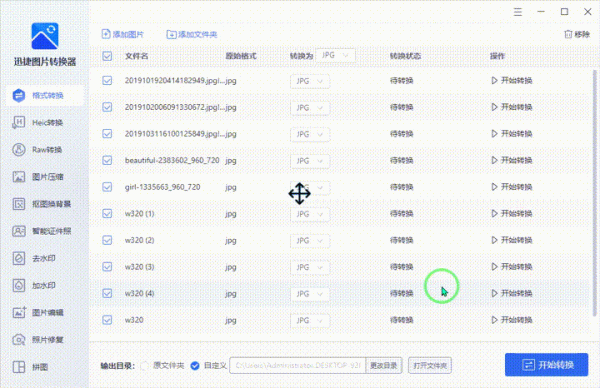Viewport: 600px width, 388px height.
Task: Click the output directory path field
Action: (x=297, y=365)
